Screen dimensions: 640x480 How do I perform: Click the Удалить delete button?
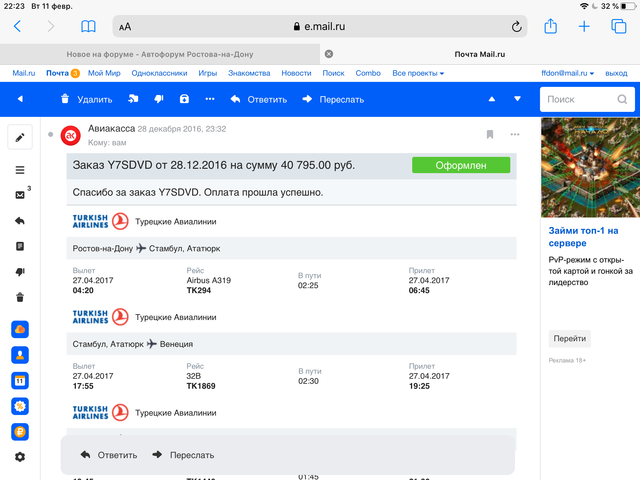click(86, 99)
